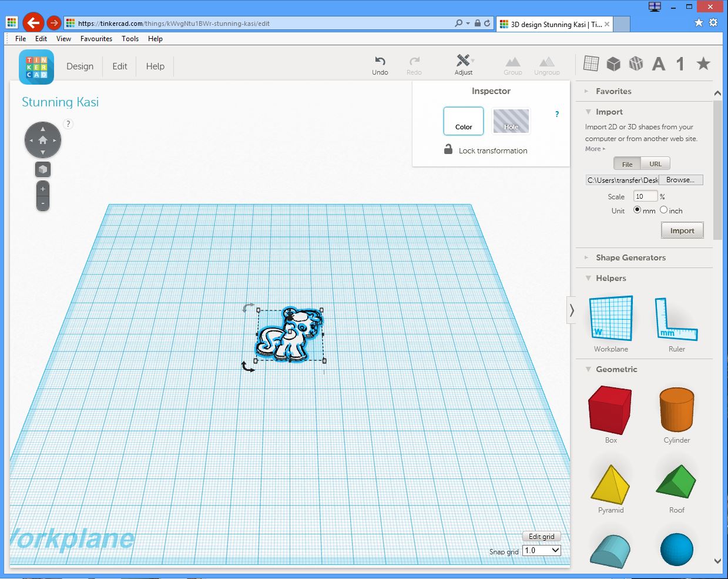Open the Tinkercad Edit menu
The height and width of the screenshot is (579, 728).
(120, 66)
